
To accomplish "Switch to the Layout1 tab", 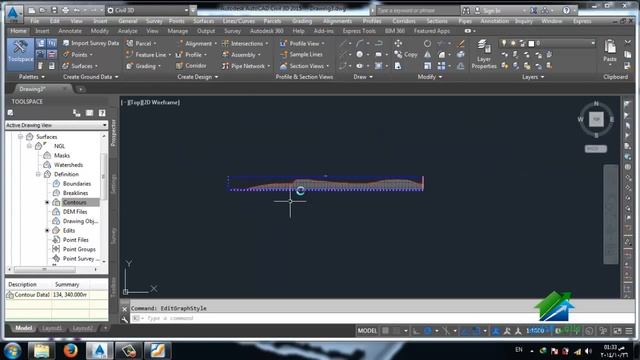I will tap(52, 328).
